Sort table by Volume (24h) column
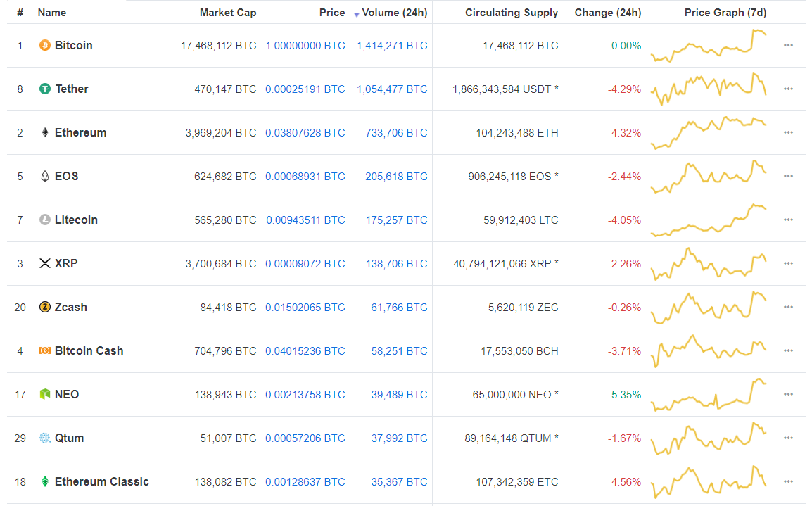Image resolution: width=812 pixels, height=506 pixels. click(x=394, y=13)
